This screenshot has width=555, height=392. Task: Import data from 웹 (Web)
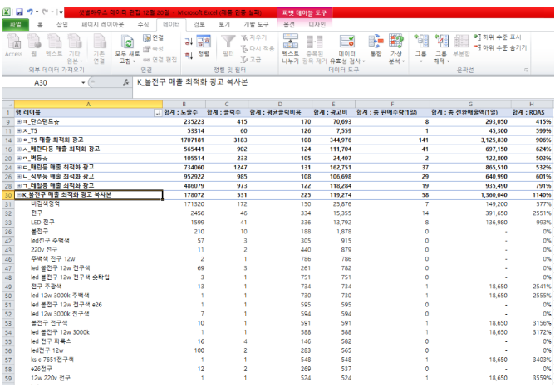(34, 46)
